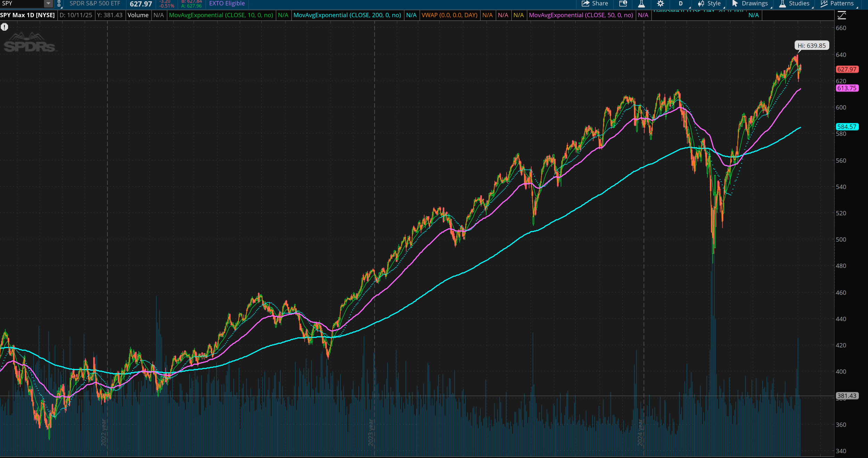The height and width of the screenshot is (458, 868).
Task: Expand the D timeframe dropdown
Action: (x=681, y=4)
